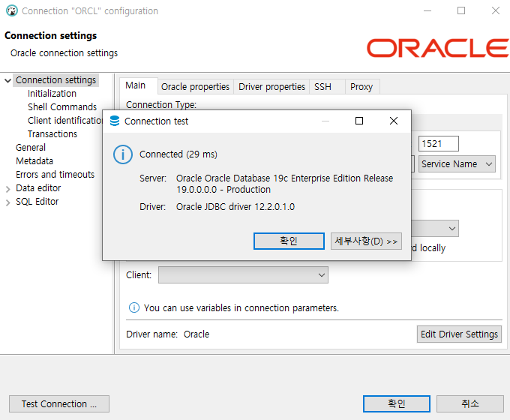This screenshot has width=510, height=420.
Task: Minimize the ORCL configuration window
Action: click(x=427, y=10)
